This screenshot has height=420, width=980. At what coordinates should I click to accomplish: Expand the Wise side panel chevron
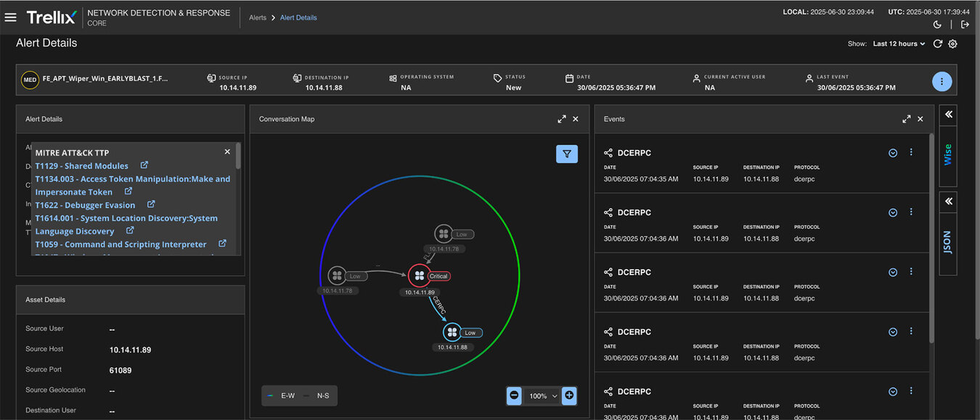tap(948, 115)
